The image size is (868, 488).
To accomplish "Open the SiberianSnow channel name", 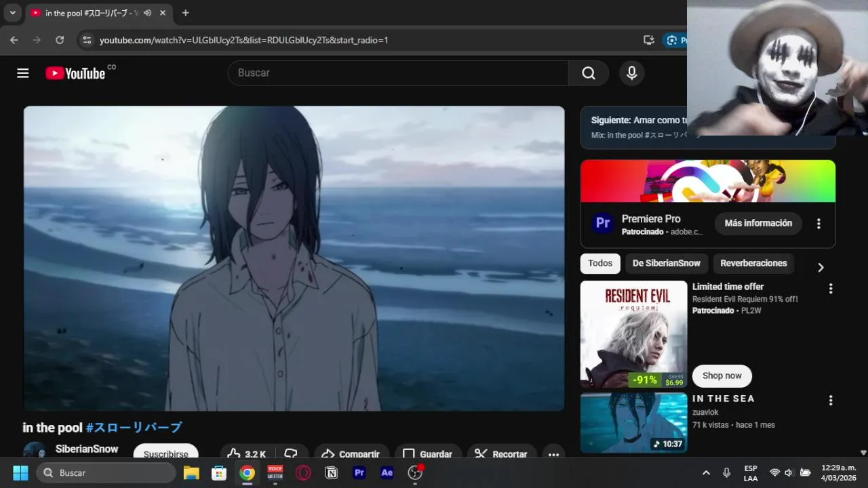I will point(87,449).
